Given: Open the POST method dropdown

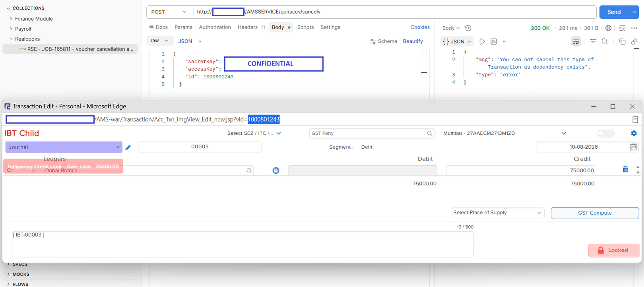Looking at the screenshot, I should tap(169, 12).
